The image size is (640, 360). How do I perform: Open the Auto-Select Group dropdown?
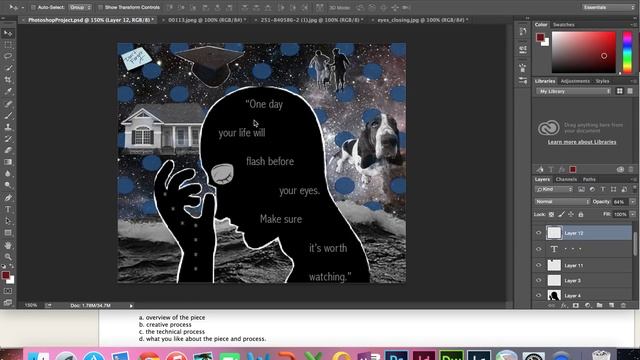pyautogui.click(x=80, y=7)
